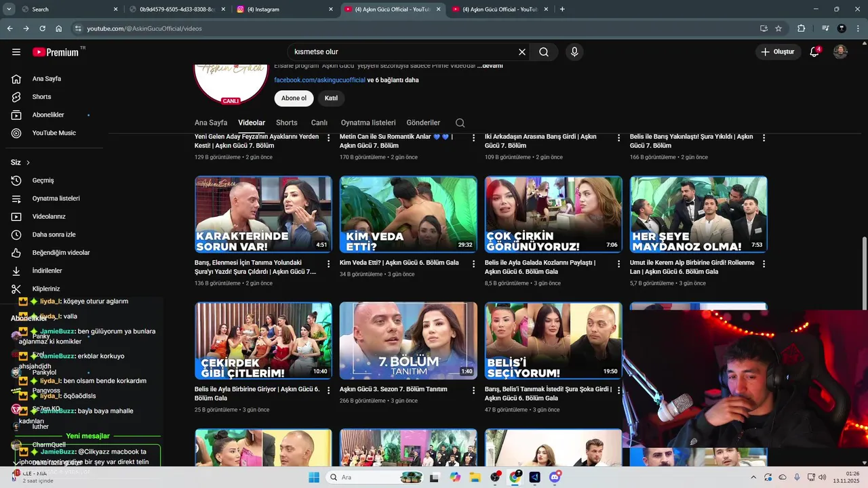Open Discord from the taskbar

tap(555, 477)
